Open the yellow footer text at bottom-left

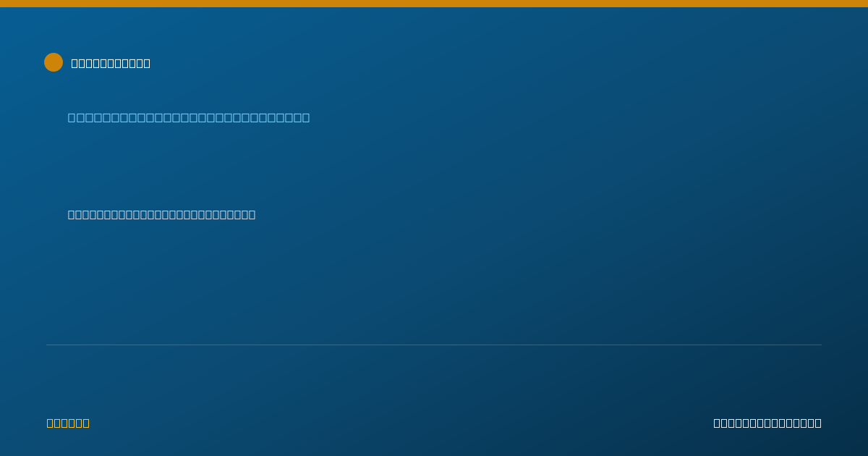(x=68, y=423)
